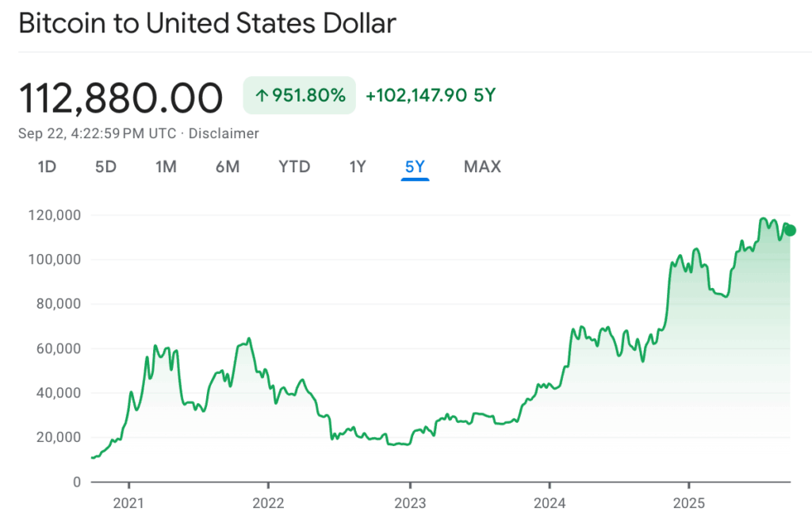Show the 1M price chart

pos(166,167)
